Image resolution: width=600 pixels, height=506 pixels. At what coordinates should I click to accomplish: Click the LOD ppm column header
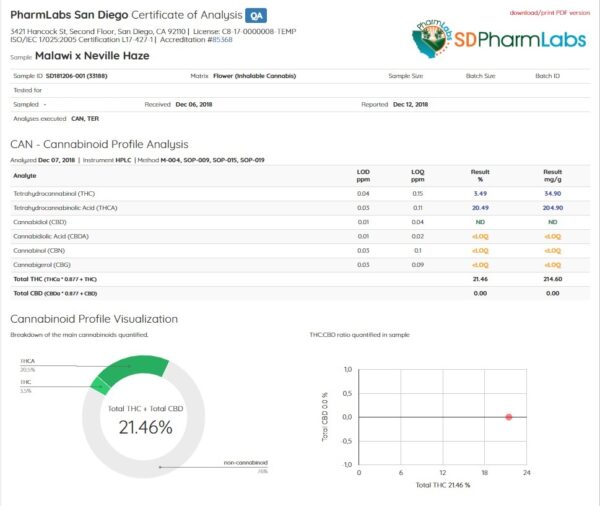pyautogui.click(x=363, y=175)
